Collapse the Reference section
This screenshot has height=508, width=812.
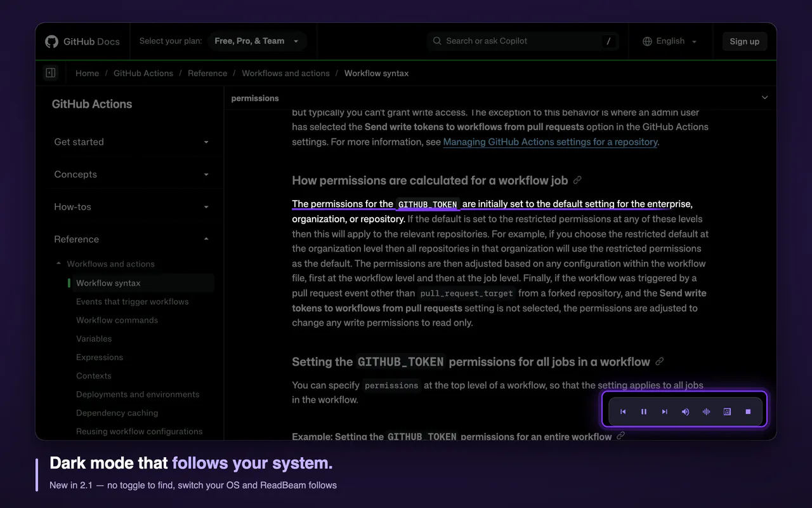[x=131, y=239]
